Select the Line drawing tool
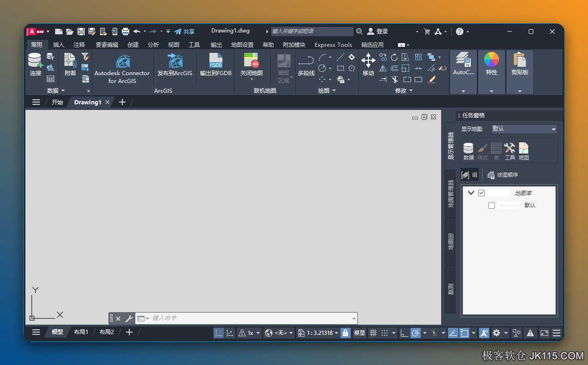Viewport: 588px width, 365px height. click(x=340, y=57)
